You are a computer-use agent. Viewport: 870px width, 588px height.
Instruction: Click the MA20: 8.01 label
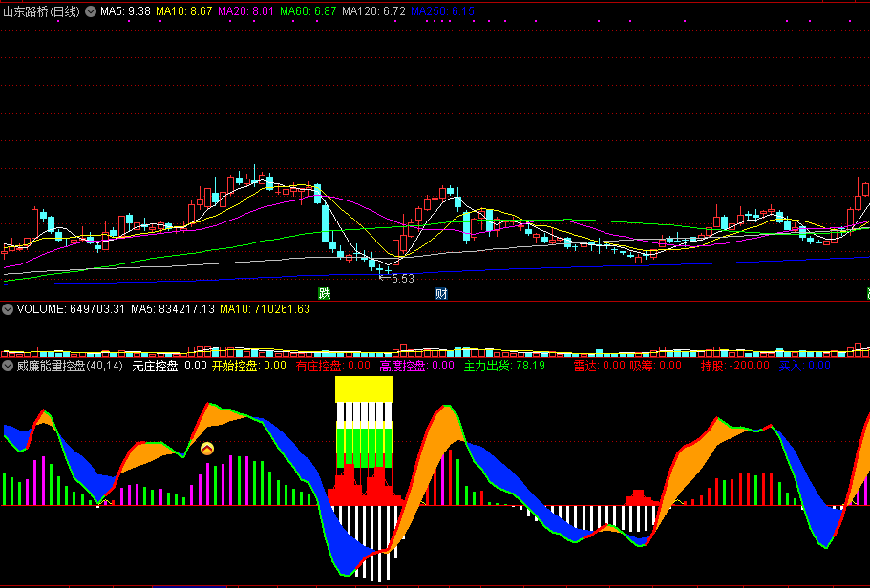[x=246, y=11]
